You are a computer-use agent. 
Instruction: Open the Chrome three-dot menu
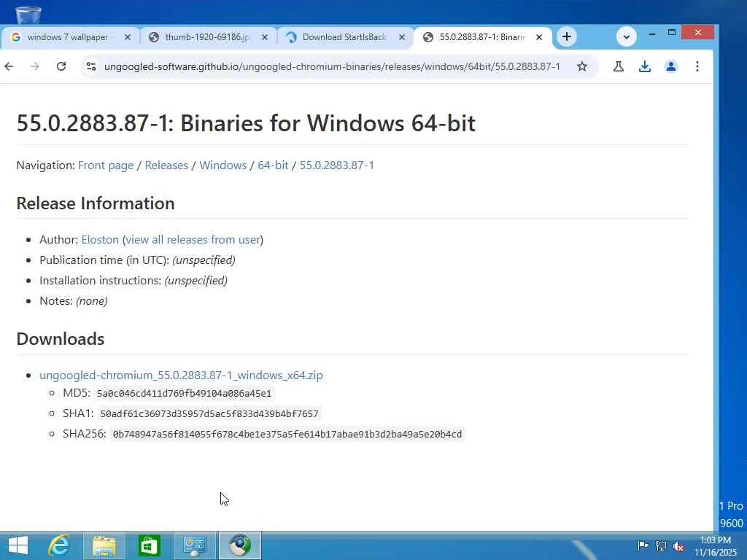pos(697,66)
